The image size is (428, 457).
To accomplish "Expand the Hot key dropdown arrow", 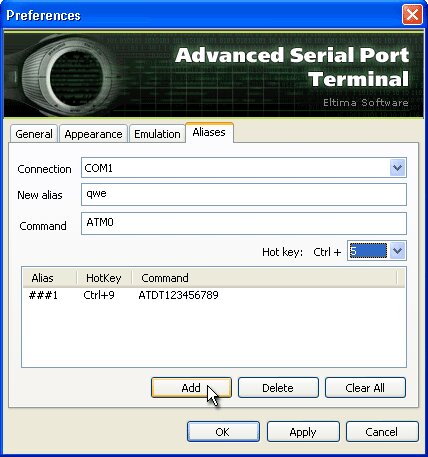I will (397, 251).
